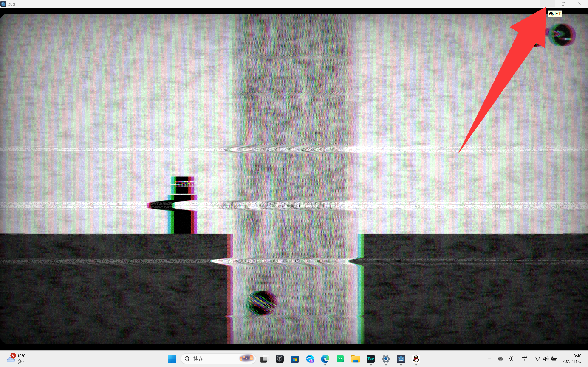This screenshot has width=588, height=367.
Task: Expand hidden system tray icons chevron
Action: click(489, 359)
